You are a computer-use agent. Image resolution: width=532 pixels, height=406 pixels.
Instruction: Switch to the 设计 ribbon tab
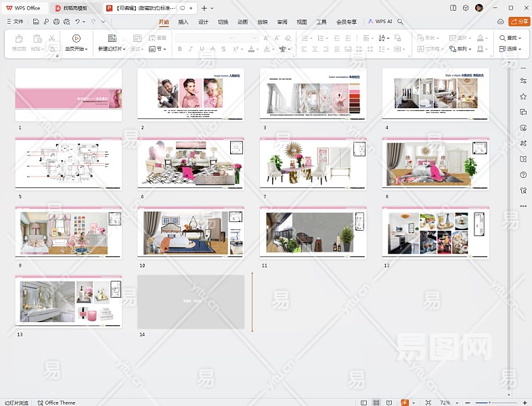point(203,22)
